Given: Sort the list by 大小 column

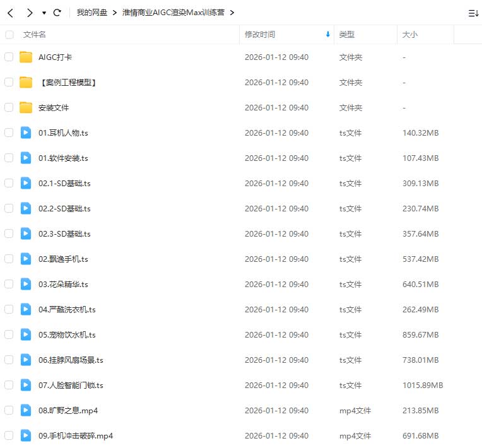Looking at the screenshot, I should point(410,35).
